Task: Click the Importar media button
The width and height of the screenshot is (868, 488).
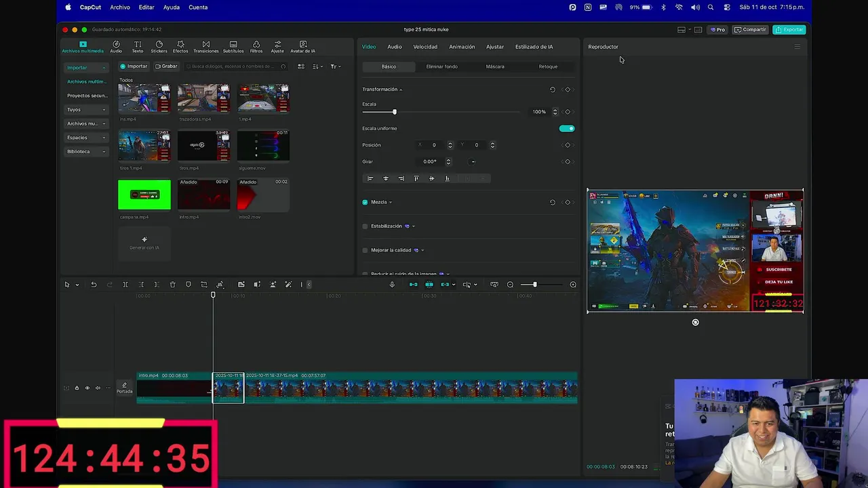Action: tap(134, 66)
